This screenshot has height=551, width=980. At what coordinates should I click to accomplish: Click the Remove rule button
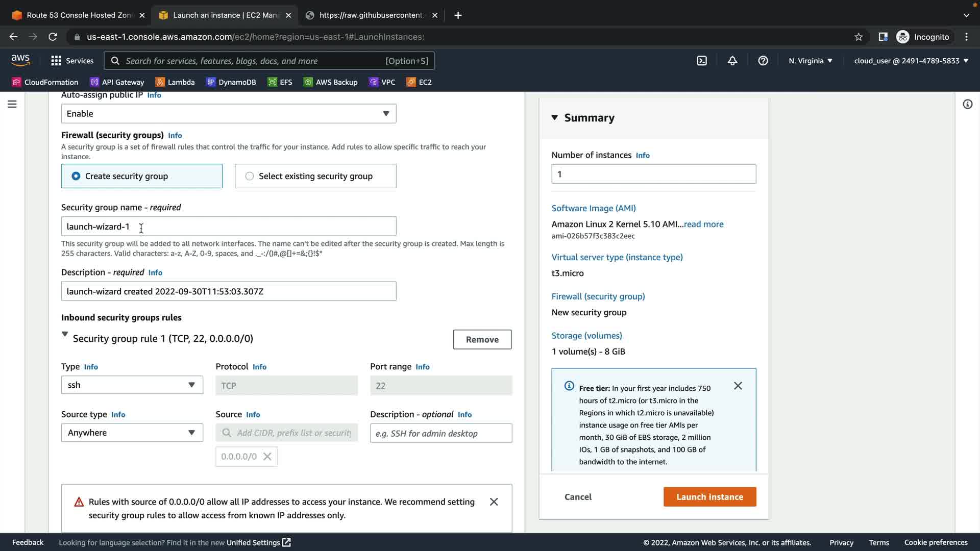(x=482, y=340)
